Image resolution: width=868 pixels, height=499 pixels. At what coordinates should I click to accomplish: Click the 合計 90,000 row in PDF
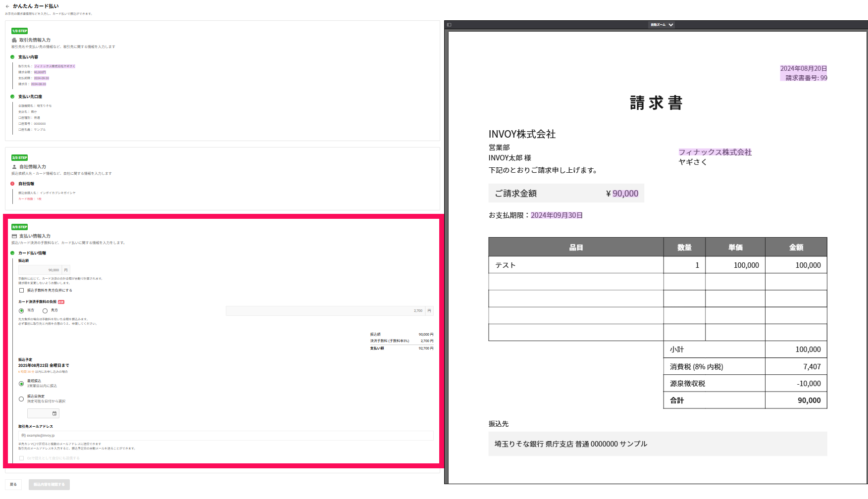point(745,400)
